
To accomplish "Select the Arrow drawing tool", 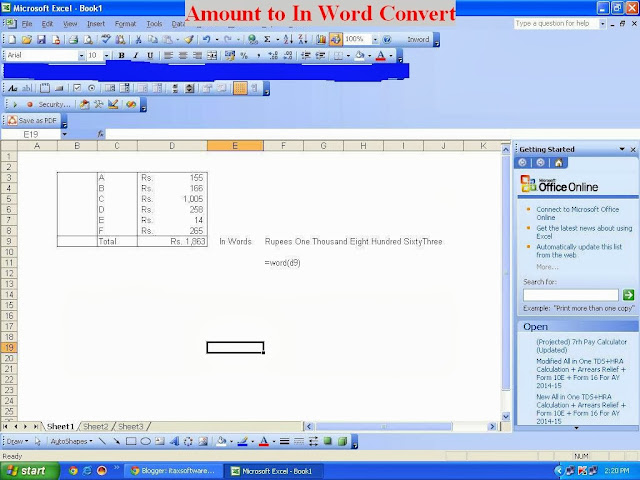I will [117, 441].
